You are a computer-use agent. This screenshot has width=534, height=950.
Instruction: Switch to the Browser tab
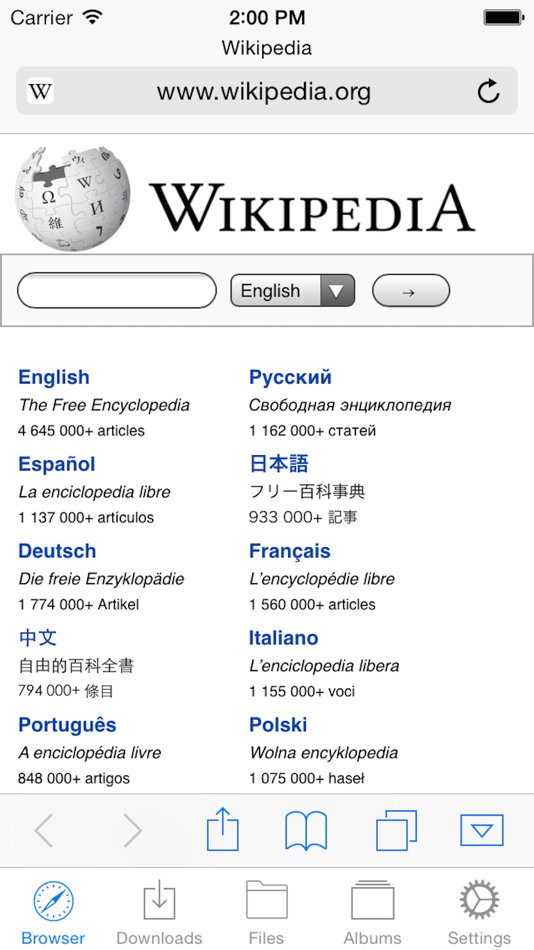tap(53, 914)
